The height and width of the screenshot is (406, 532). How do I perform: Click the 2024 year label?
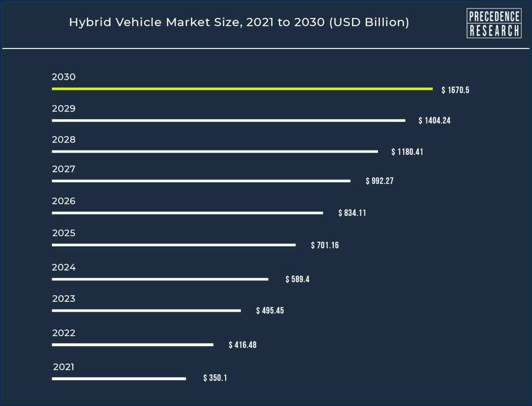64,268
